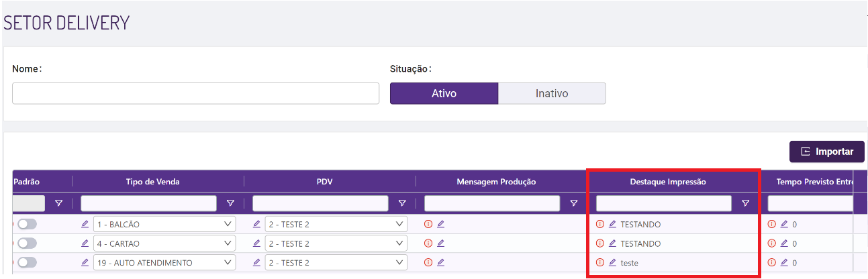Viewport: 868px width, 279px height.
Task: Click edit pencil beside 'teste' highlight text
Action: pos(612,263)
